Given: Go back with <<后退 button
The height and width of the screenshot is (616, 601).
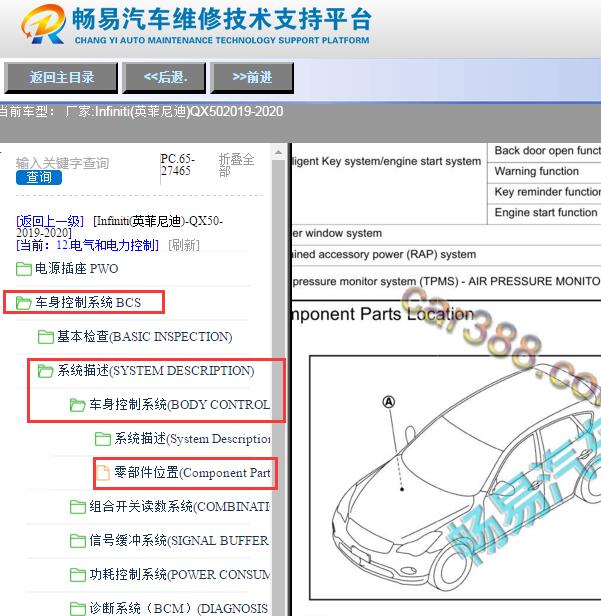Looking at the screenshot, I should [164, 77].
